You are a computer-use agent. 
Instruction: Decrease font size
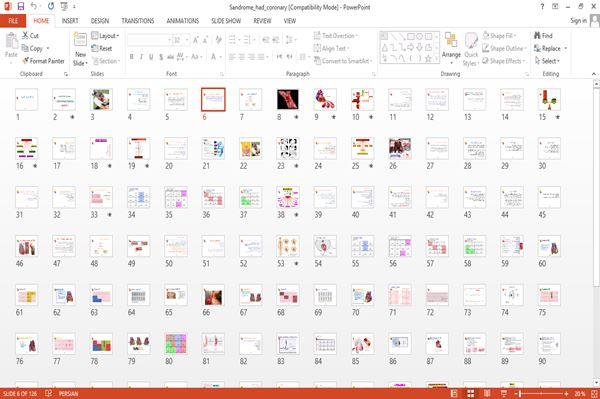(206, 40)
